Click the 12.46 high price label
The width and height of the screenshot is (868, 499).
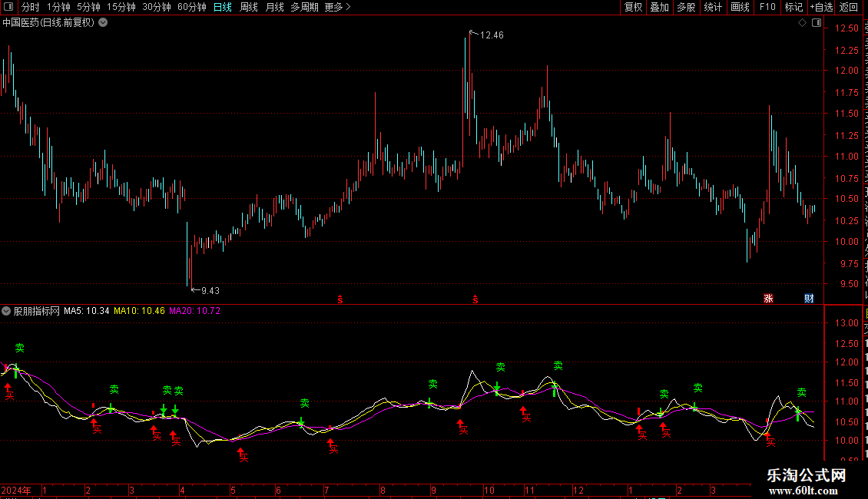[492, 35]
